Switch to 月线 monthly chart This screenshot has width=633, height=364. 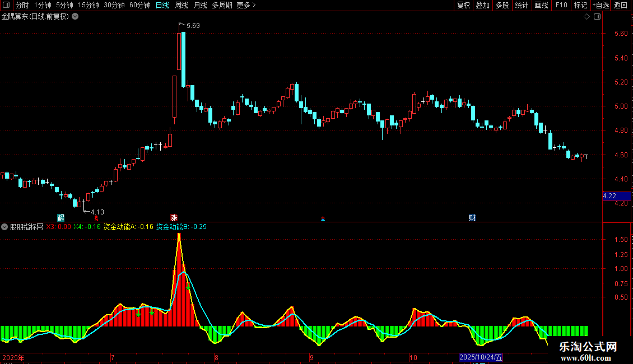pos(200,5)
